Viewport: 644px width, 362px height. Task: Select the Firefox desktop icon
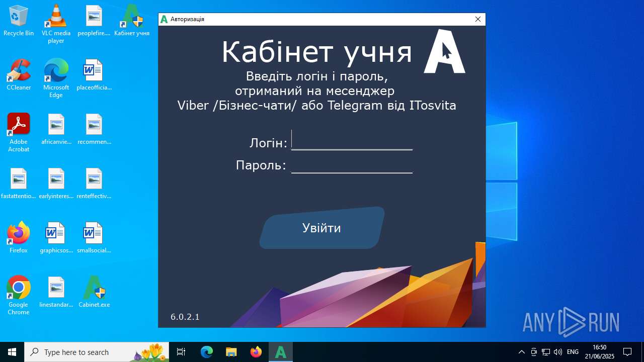(19, 238)
